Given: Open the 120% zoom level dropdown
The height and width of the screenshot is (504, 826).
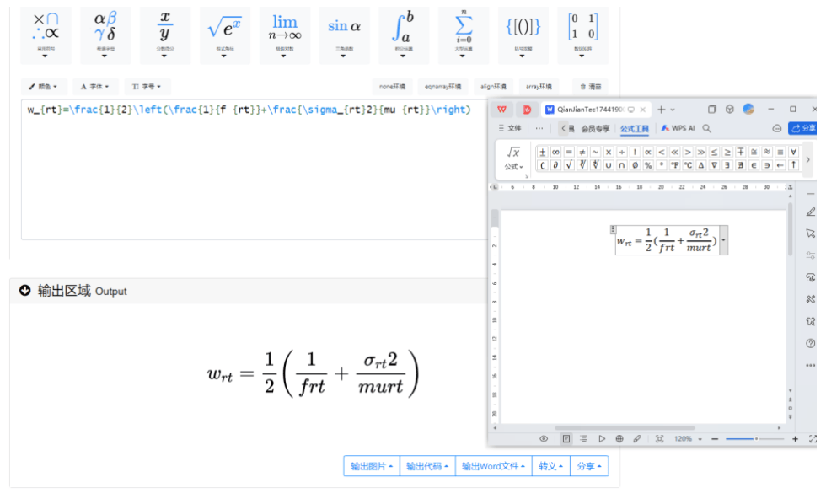Looking at the screenshot, I should [686, 439].
